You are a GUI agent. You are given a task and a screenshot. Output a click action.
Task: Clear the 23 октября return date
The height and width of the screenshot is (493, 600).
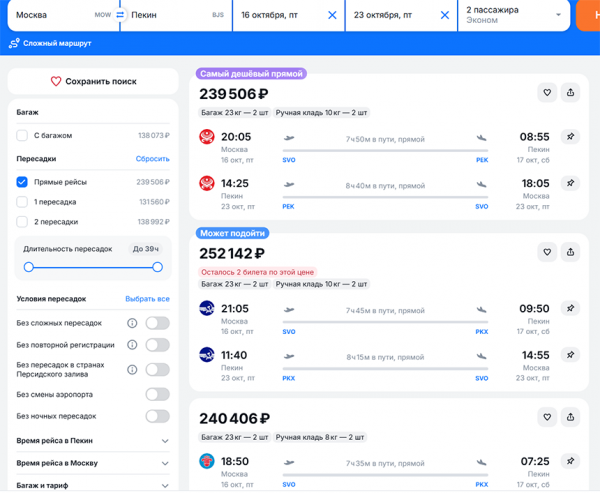(445, 15)
